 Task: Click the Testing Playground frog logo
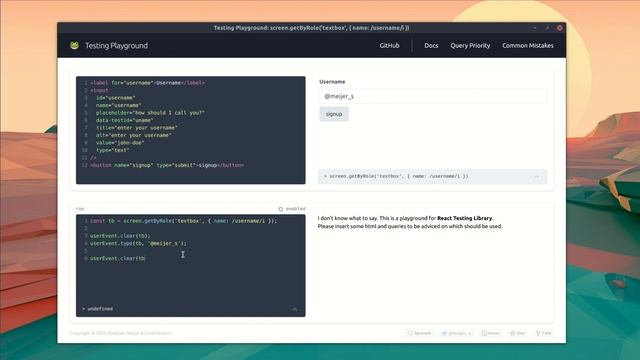pos(74,45)
